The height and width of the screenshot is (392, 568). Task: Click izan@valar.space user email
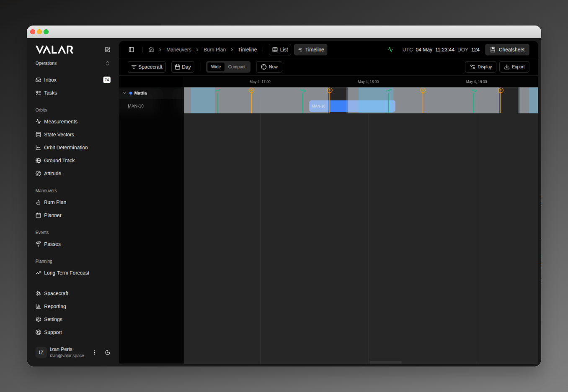[x=67, y=356]
